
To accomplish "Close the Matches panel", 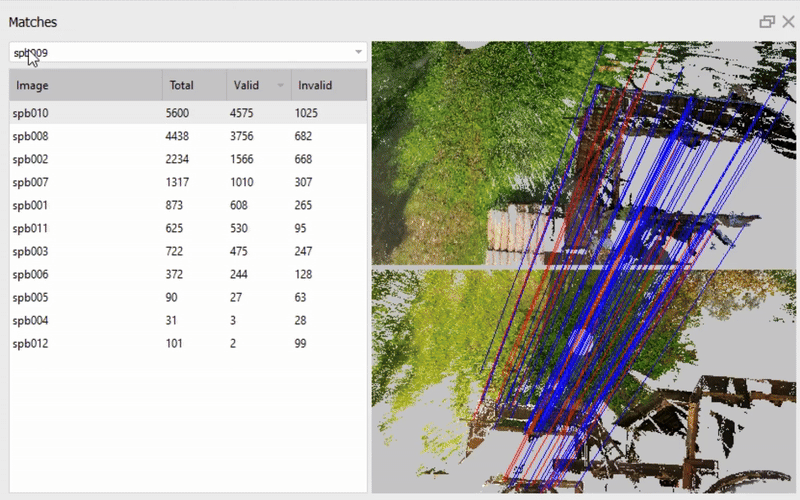I will pyautogui.click(x=787, y=21).
